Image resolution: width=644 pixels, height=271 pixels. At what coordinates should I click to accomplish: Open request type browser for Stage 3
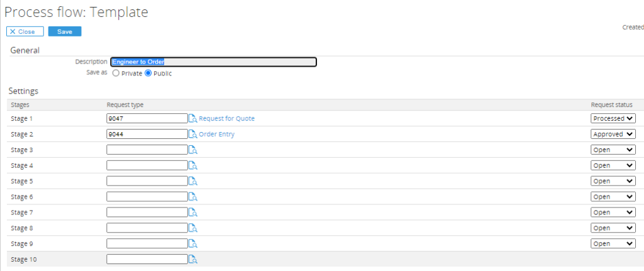tap(193, 150)
